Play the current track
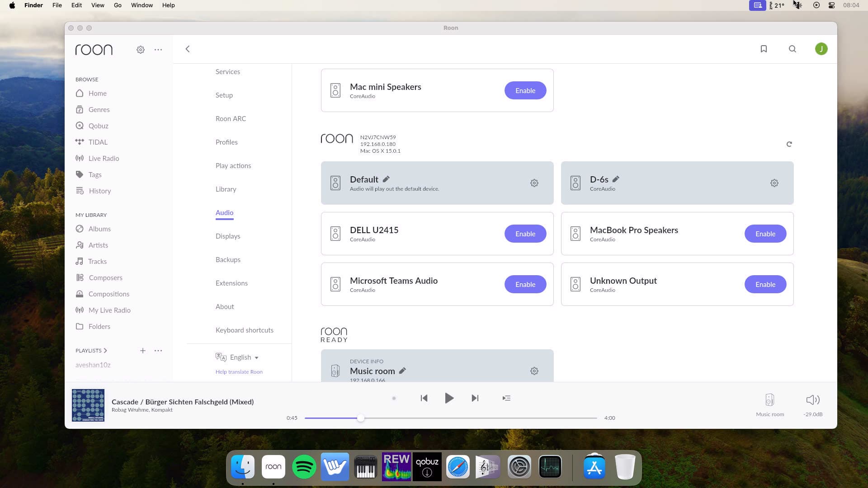The height and width of the screenshot is (488, 868). point(449,398)
